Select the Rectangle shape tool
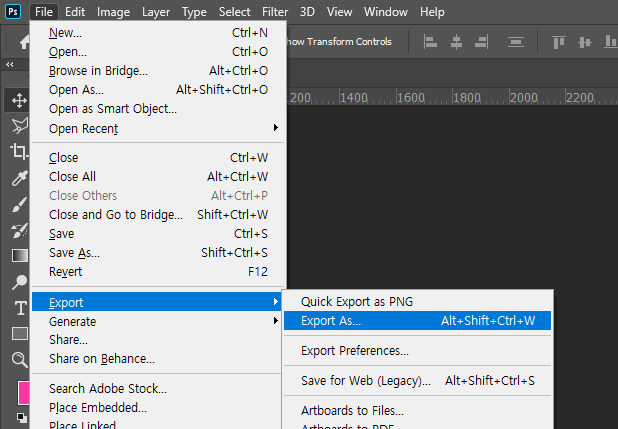 [x=20, y=334]
